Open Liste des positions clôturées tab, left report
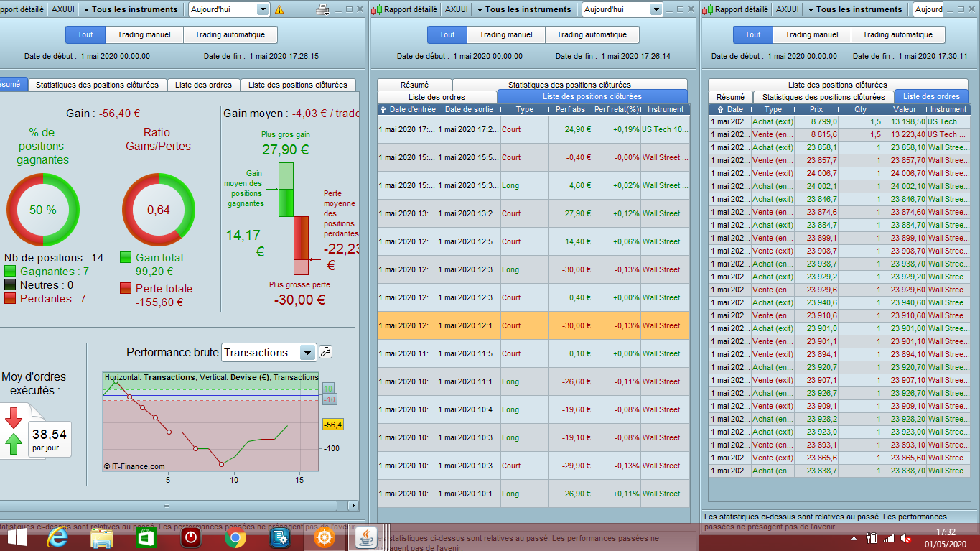This screenshot has height=551, width=980. coord(298,85)
